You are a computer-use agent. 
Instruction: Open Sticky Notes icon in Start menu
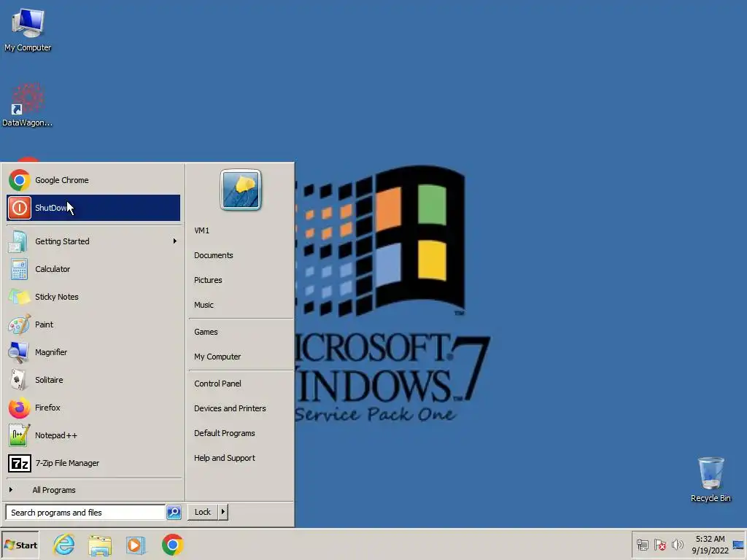click(19, 297)
